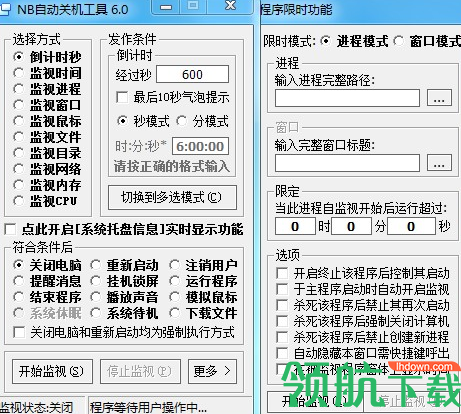
Task: Click the 输入完整窗口标题 text field
Action: tap(347, 163)
